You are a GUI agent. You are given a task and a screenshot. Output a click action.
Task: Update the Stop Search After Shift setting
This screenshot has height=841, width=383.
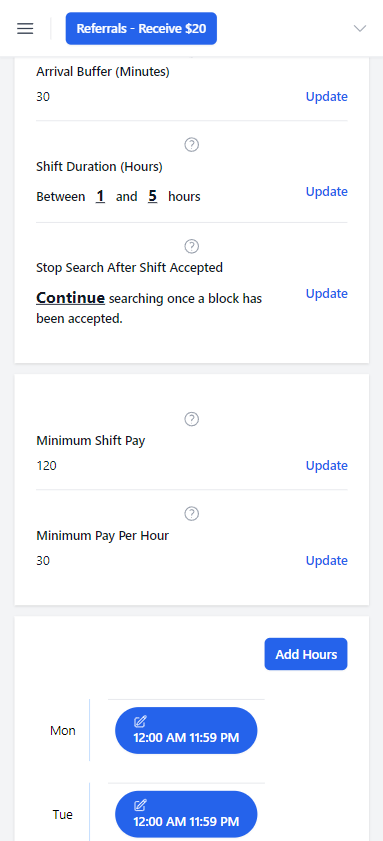click(x=327, y=293)
